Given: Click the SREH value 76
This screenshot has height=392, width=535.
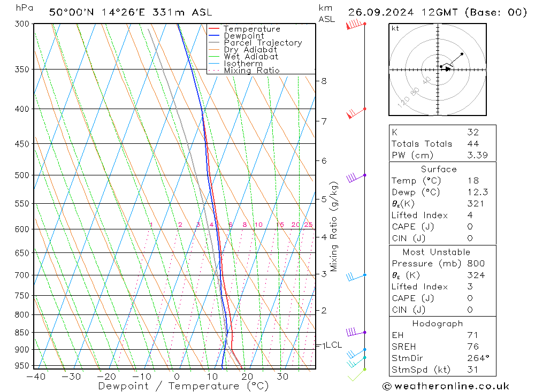Looking at the screenshot, I should tap(473, 347).
